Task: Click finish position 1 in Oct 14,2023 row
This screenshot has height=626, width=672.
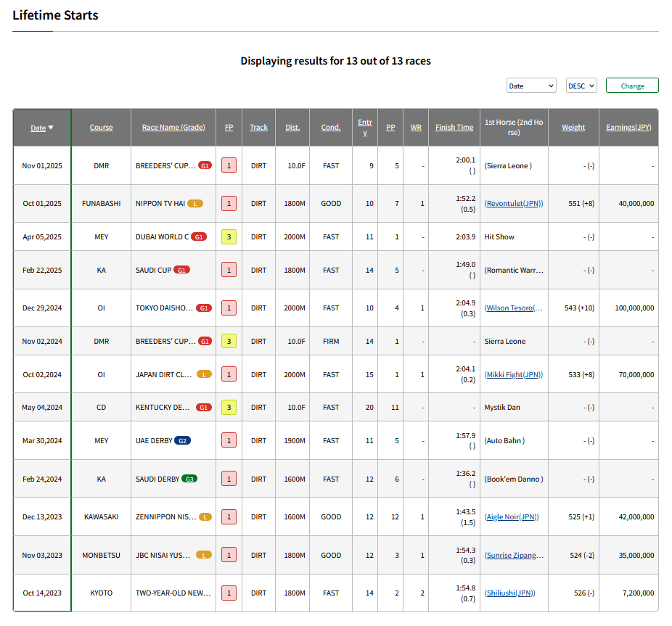Action: pos(229,593)
